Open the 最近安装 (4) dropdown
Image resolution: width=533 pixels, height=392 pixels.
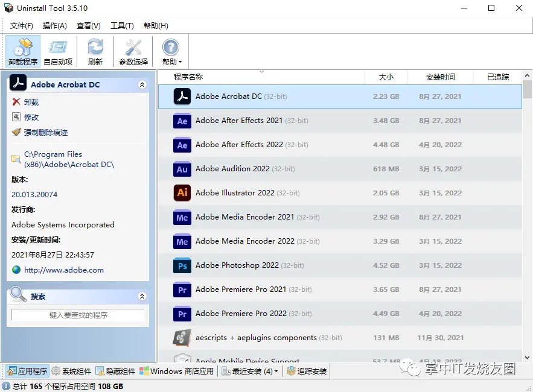coord(250,371)
